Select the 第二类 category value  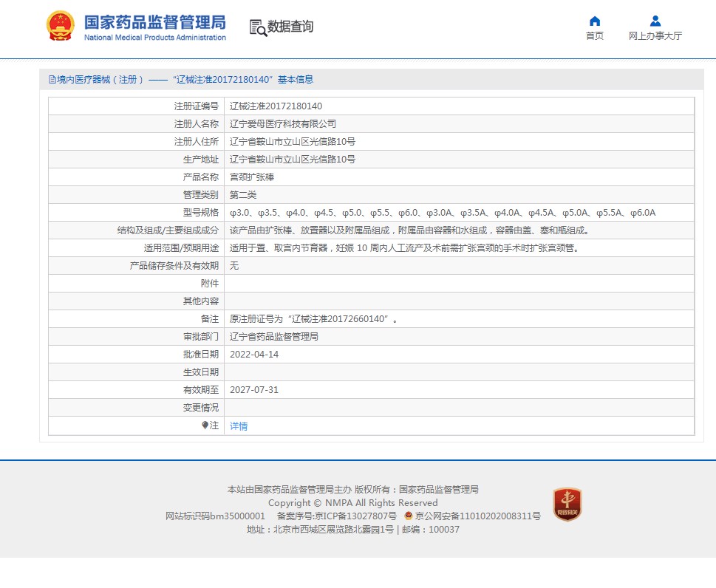pos(243,195)
